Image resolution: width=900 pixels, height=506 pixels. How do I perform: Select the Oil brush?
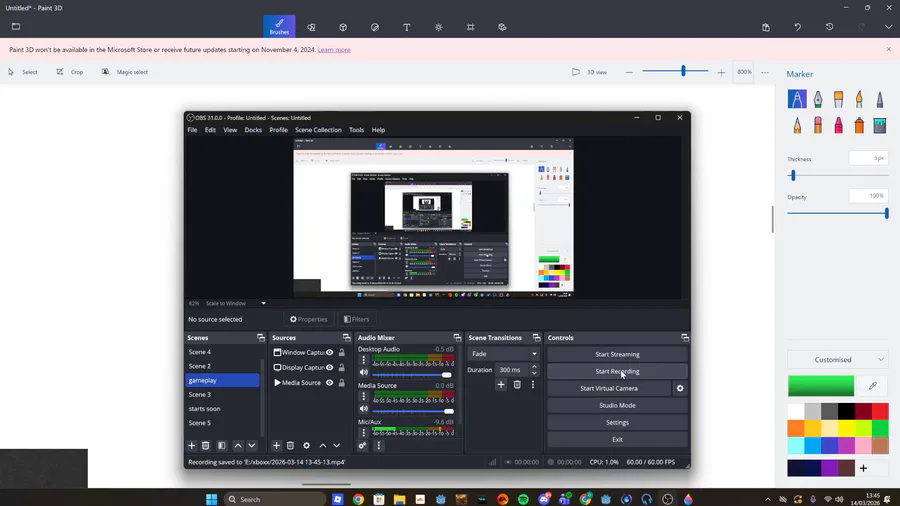pos(839,99)
